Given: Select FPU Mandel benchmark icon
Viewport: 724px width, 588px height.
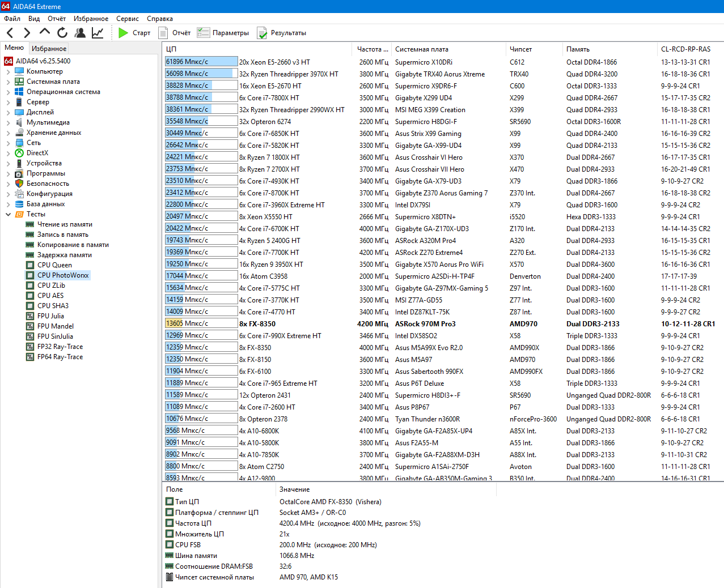Looking at the screenshot, I should point(30,326).
